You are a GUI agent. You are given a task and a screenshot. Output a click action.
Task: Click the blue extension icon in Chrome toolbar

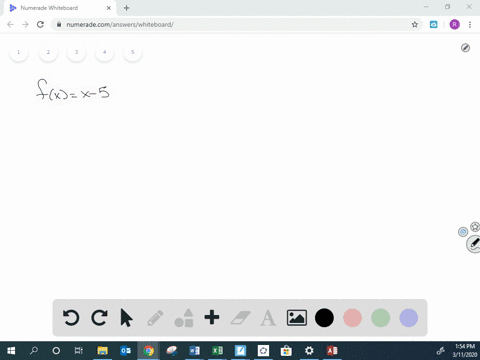(x=433, y=24)
